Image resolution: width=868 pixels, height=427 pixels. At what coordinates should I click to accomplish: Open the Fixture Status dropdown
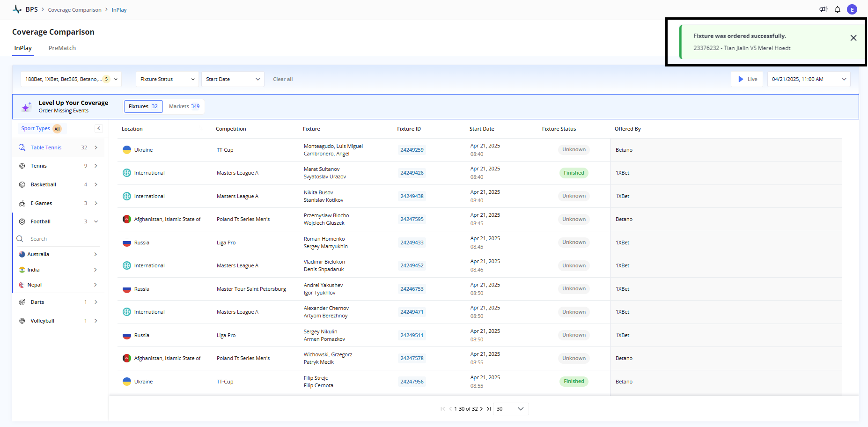pyautogui.click(x=167, y=79)
